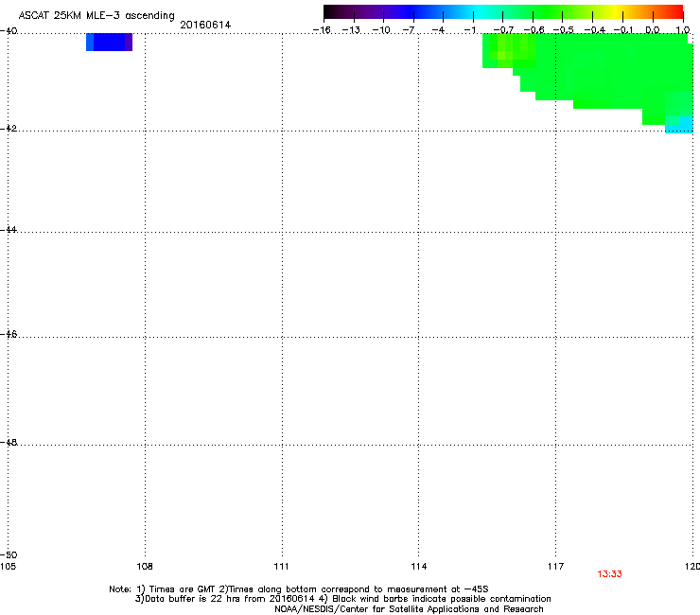Click the longitude axis label "117"
Viewport: 700px width, 615px height.
(x=555, y=567)
